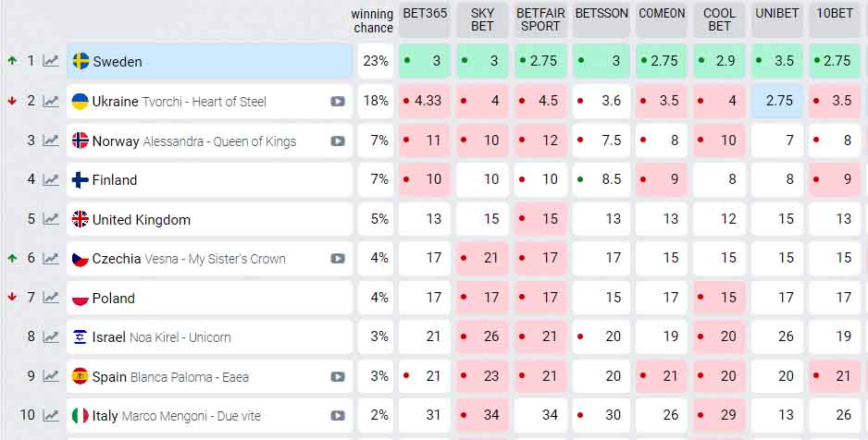Play Norway's Queen of Kings video
This screenshot has height=440, width=868.
pyautogui.click(x=338, y=141)
